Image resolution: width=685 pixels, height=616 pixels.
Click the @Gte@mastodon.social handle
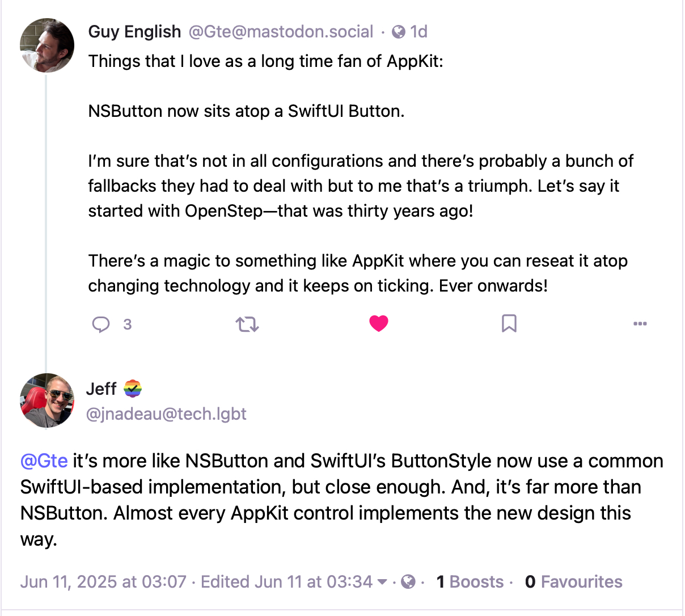click(x=281, y=32)
